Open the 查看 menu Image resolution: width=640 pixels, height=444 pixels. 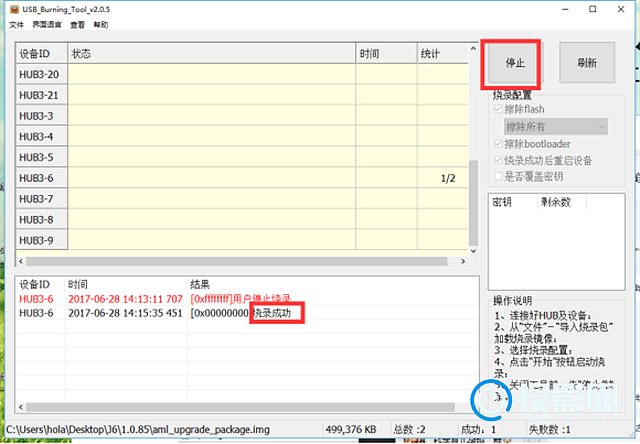77,24
